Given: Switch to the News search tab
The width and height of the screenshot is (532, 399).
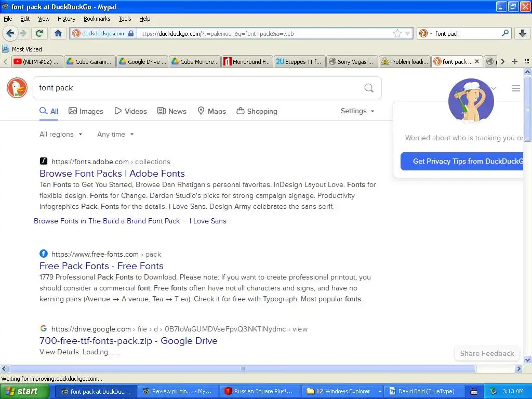Looking at the screenshot, I should click(x=171, y=111).
